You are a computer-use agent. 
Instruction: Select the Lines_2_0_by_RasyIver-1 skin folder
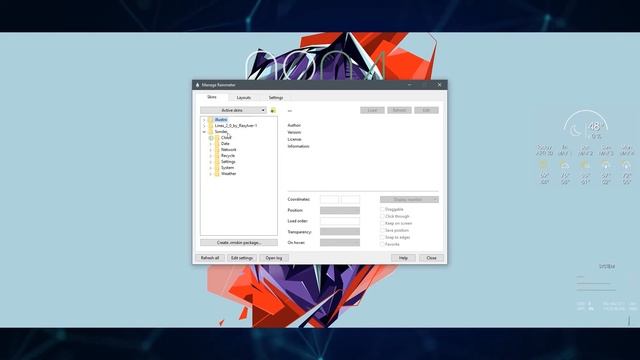pyautogui.click(x=236, y=126)
